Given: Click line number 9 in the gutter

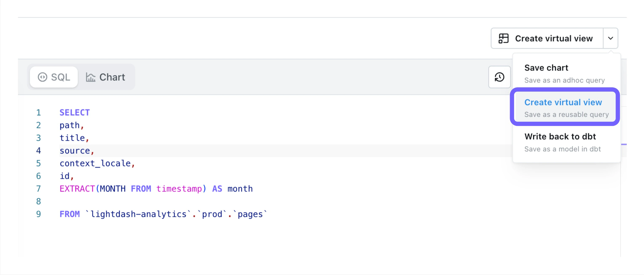Looking at the screenshot, I should coord(39,214).
